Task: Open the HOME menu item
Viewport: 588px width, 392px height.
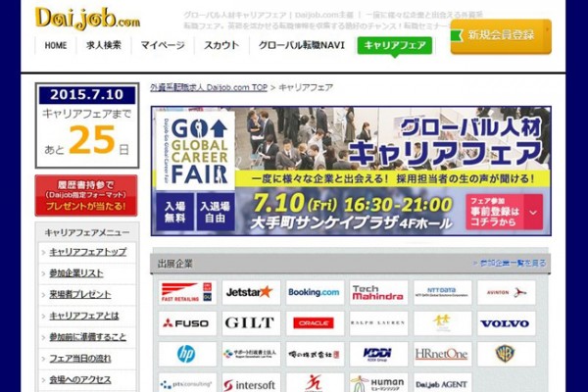Action: [56, 45]
